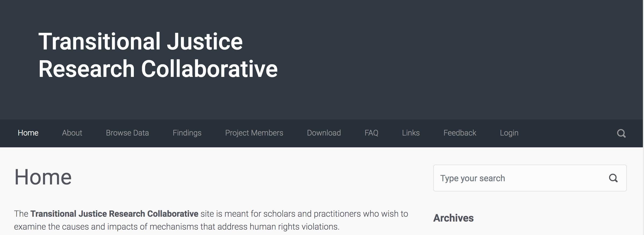The height and width of the screenshot is (235, 644).
Task: Submit search with sidebar magnifier icon
Action: (x=613, y=178)
